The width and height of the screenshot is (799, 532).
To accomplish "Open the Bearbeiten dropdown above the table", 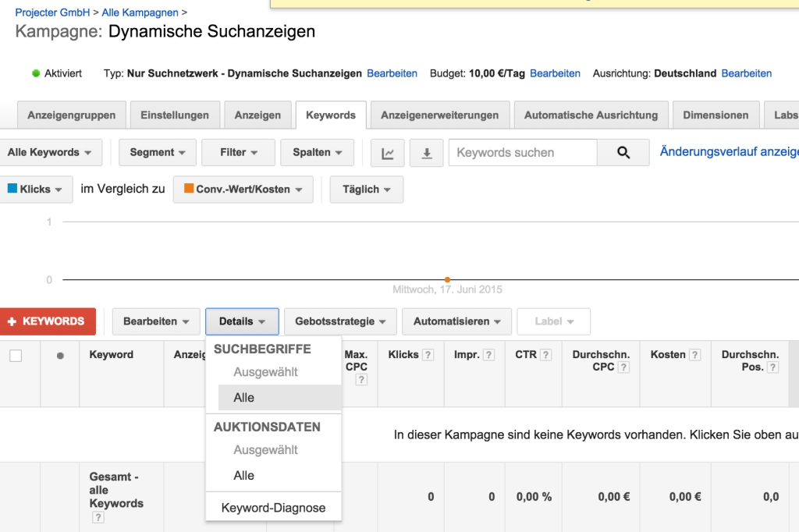I will (x=156, y=321).
